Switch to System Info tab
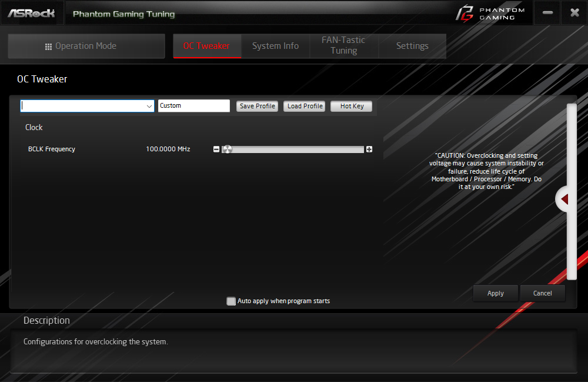Screen dimensions: 588x382 (275, 46)
